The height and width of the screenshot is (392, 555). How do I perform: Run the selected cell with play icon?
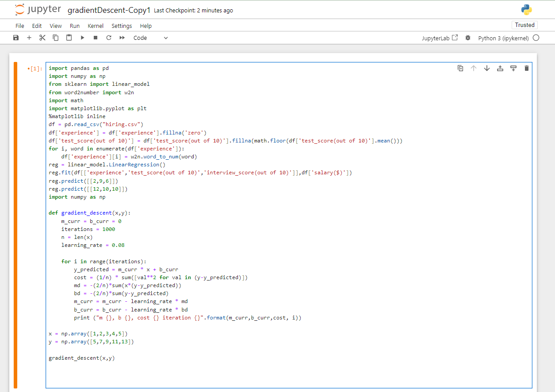point(82,38)
